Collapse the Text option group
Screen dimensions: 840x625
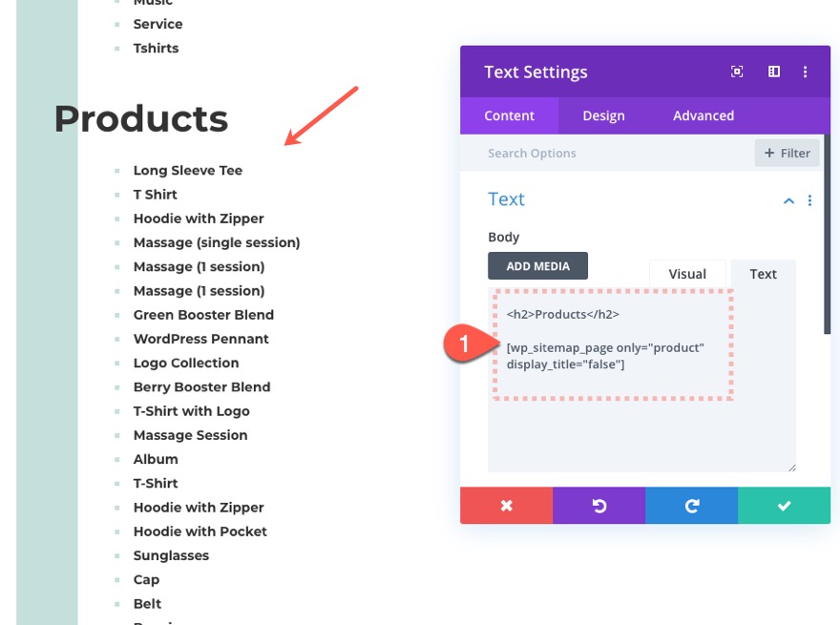click(x=788, y=200)
